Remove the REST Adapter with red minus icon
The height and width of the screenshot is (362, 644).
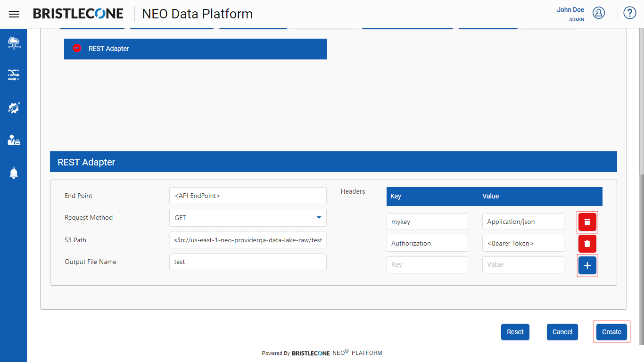77,48
